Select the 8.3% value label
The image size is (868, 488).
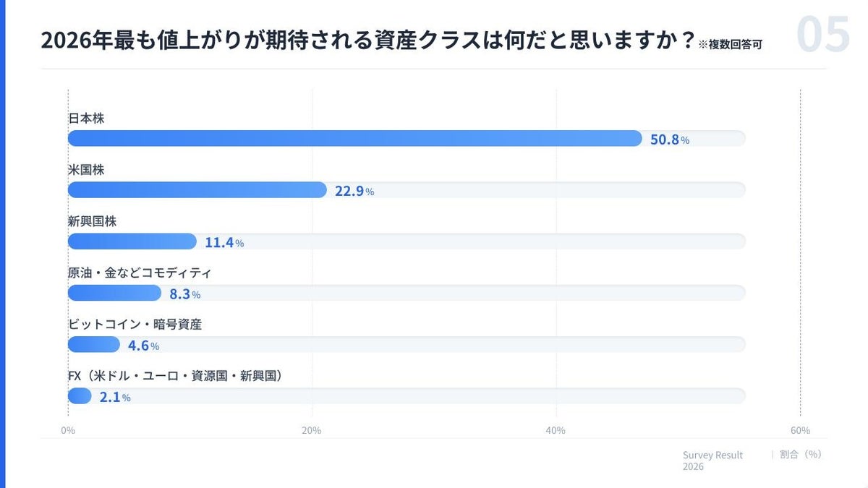pos(184,294)
